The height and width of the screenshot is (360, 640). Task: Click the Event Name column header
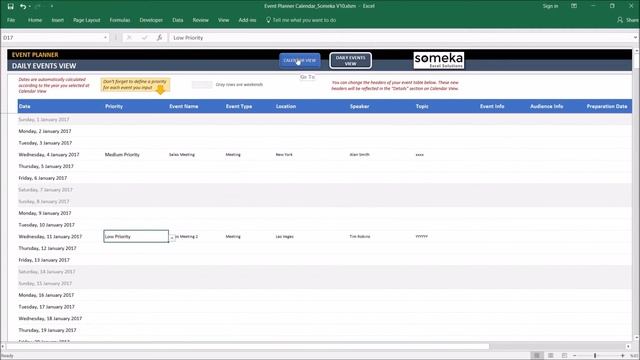[x=184, y=106]
